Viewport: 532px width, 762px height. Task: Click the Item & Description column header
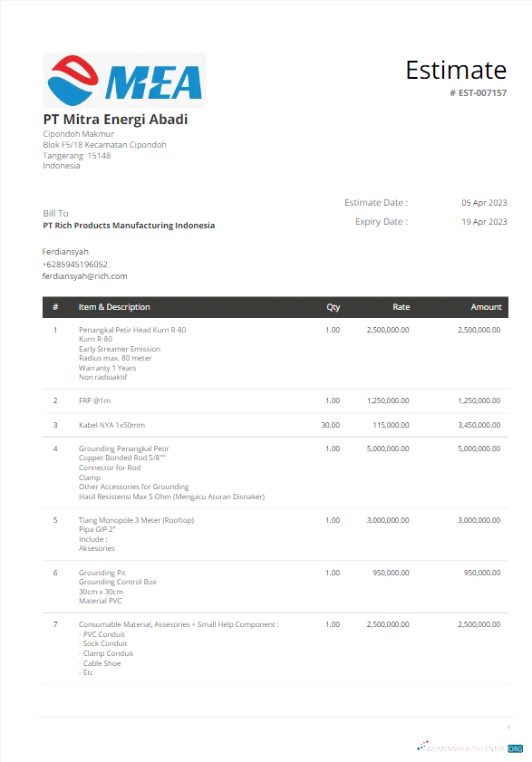tap(114, 307)
